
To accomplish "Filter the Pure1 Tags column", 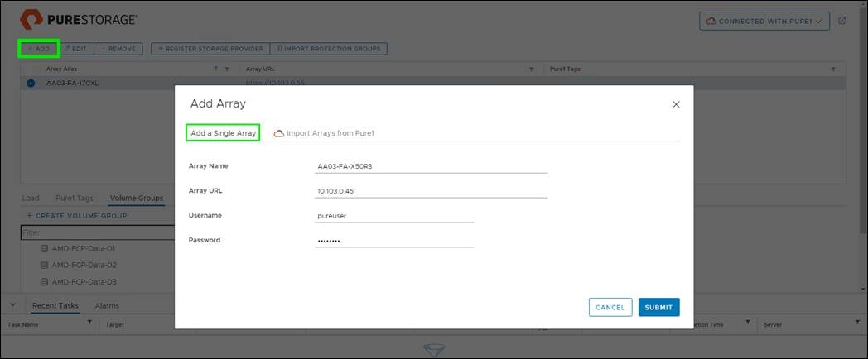I will 833,69.
